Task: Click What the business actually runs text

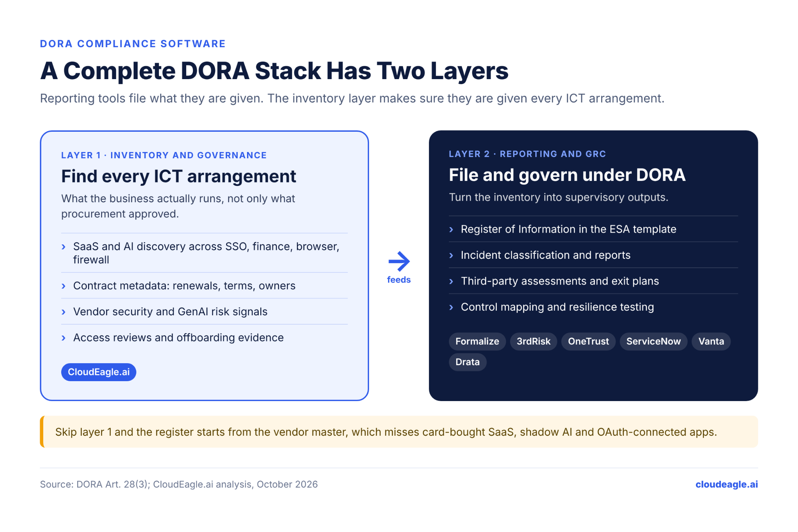Action: pyautogui.click(x=178, y=206)
